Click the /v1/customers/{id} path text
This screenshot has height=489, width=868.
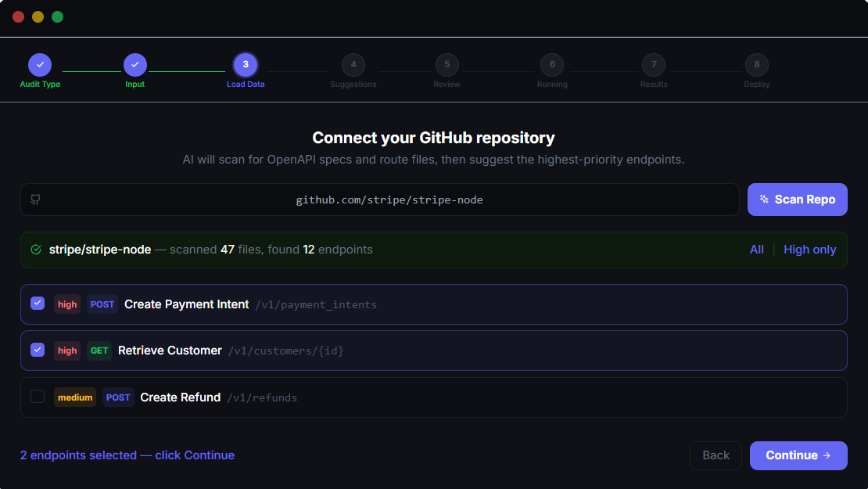285,351
